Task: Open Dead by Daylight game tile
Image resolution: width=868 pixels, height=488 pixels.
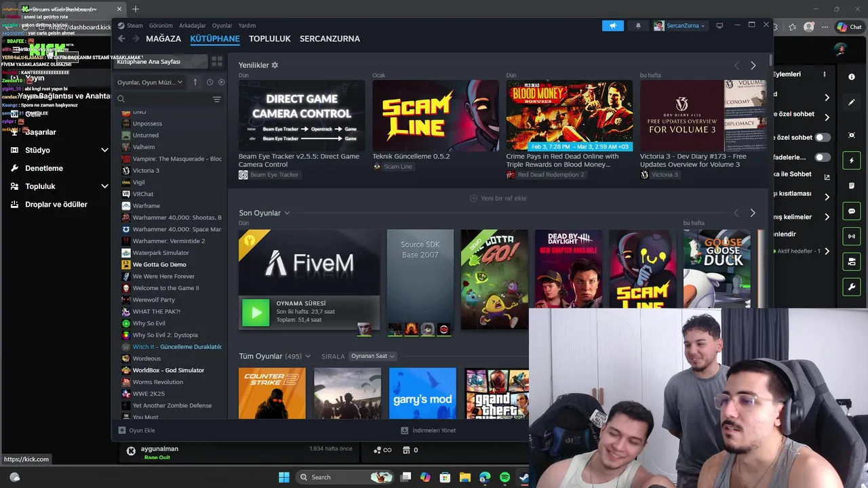Action: click(568, 269)
